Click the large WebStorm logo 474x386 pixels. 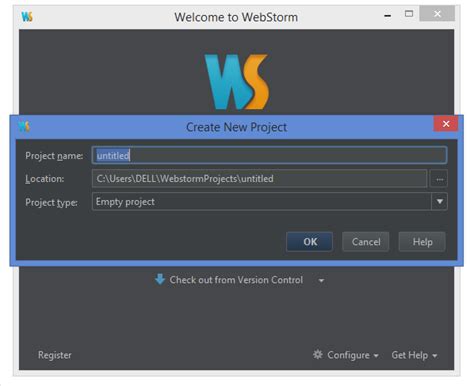[x=237, y=82]
